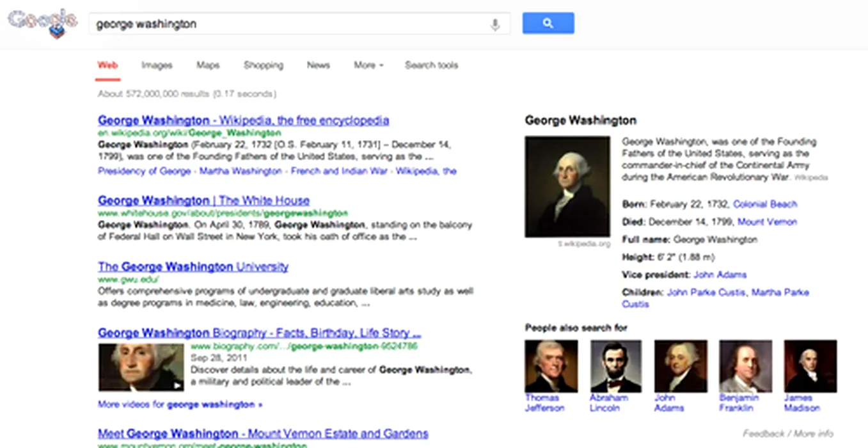Viewport: 868px width, 448px height.
Task: Play the George Washington biography video thumbnail
Action: [x=141, y=367]
